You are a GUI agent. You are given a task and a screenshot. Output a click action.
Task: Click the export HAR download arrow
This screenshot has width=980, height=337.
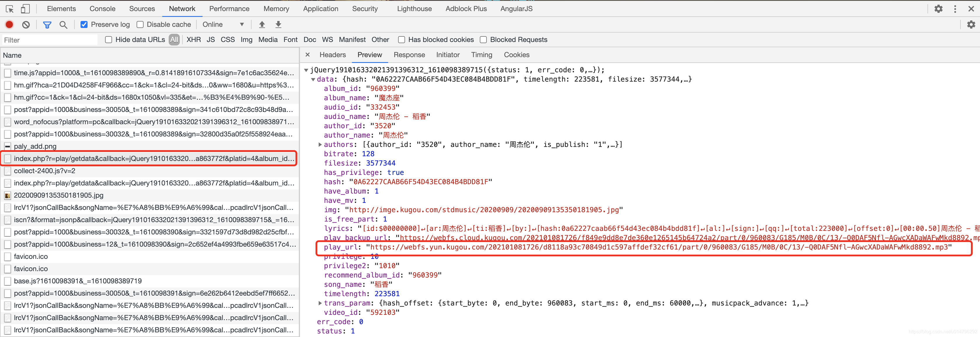(278, 25)
